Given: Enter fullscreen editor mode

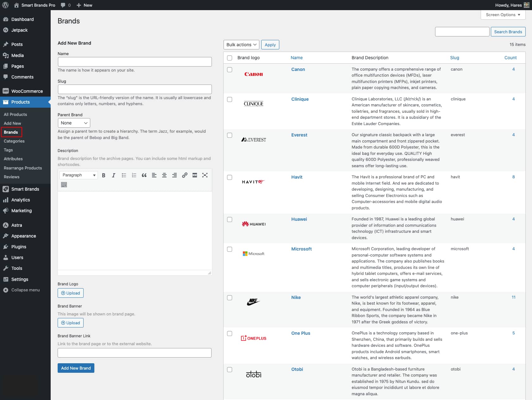Looking at the screenshot, I should pyautogui.click(x=205, y=175).
